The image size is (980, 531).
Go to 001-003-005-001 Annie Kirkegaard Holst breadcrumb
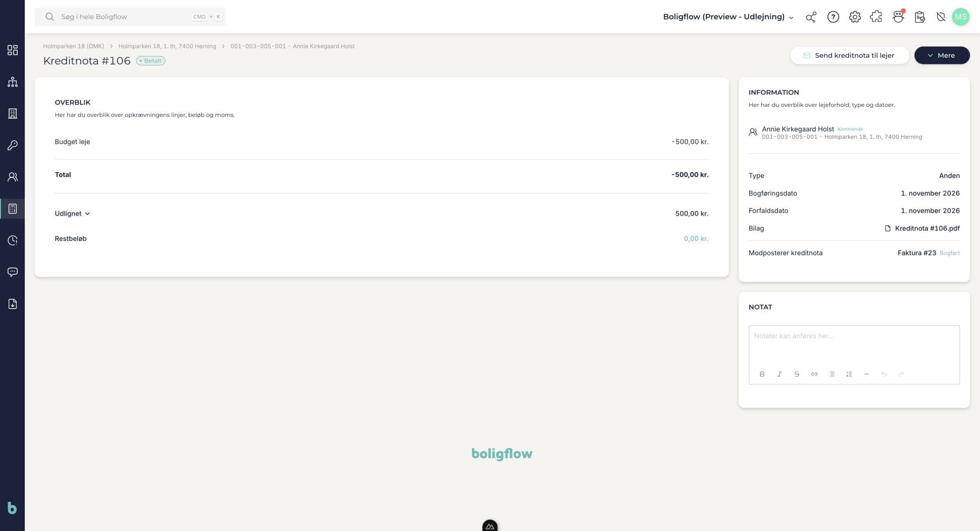293,46
